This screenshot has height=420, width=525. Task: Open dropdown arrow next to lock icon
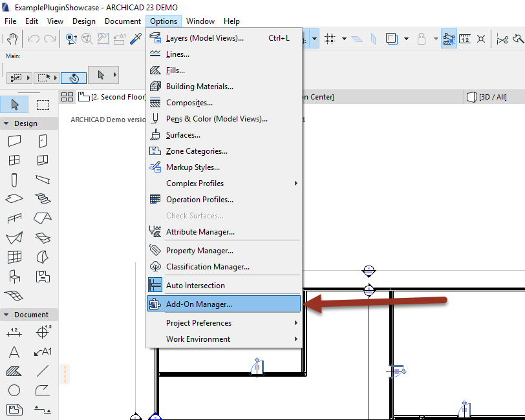[436, 39]
